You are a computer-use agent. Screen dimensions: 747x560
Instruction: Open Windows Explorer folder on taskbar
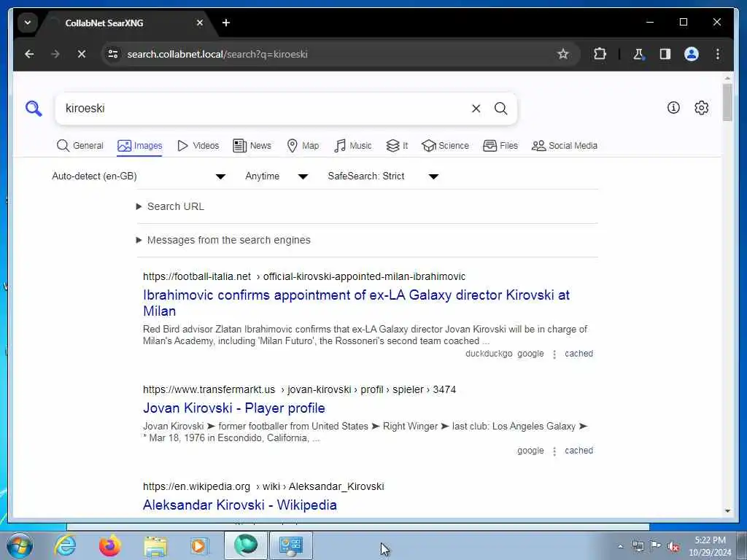(x=155, y=545)
